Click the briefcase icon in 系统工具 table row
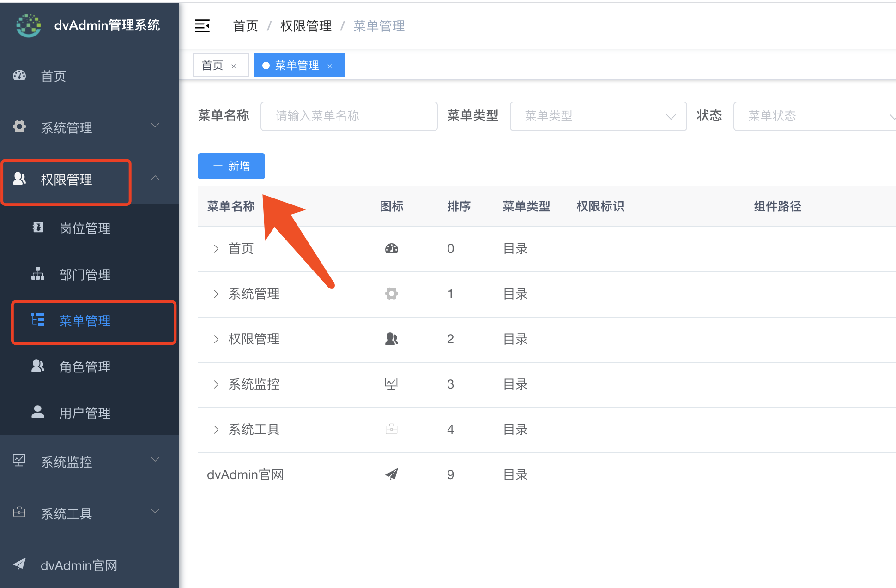The width and height of the screenshot is (896, 588). click(391, 429)
